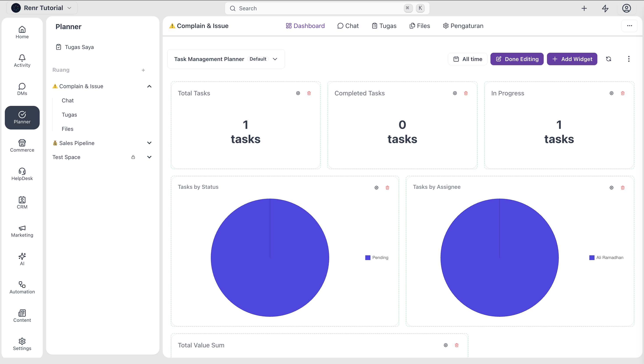Click the refresh dashboard icon
The width and height of the screenshot is (644, 364).
[x=609, y=59]
